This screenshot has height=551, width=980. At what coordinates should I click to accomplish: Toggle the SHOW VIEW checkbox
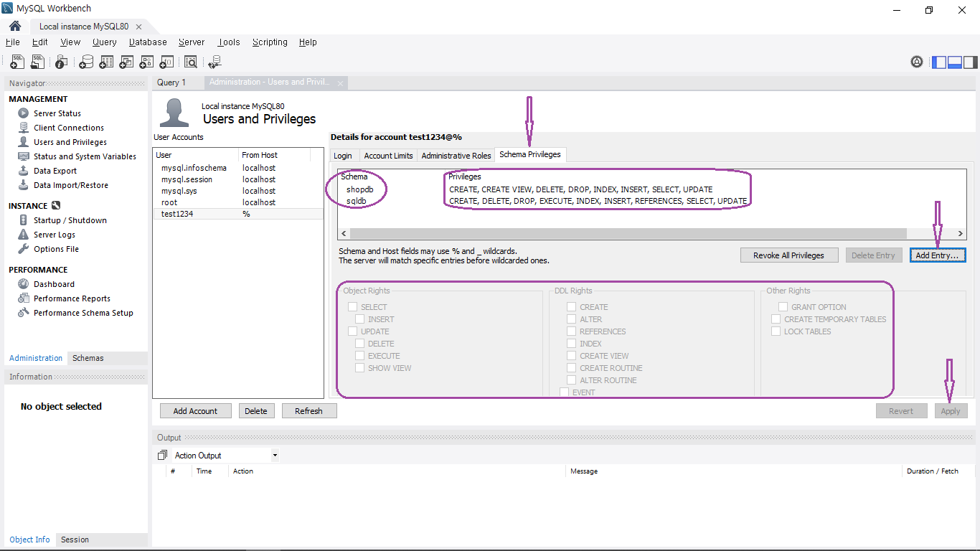tap(360, 368)
